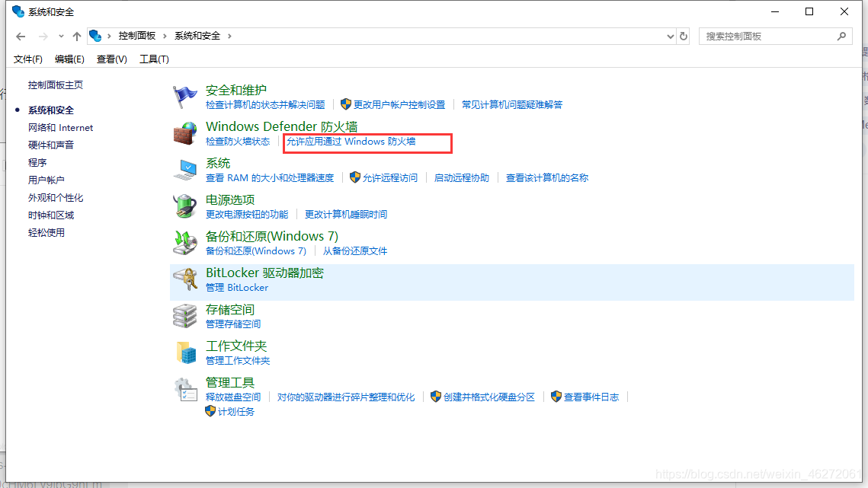The height and width of the screenshot is (488, 868).
Task: Click the Power Options battery icon
Action: tap(184, 206)
